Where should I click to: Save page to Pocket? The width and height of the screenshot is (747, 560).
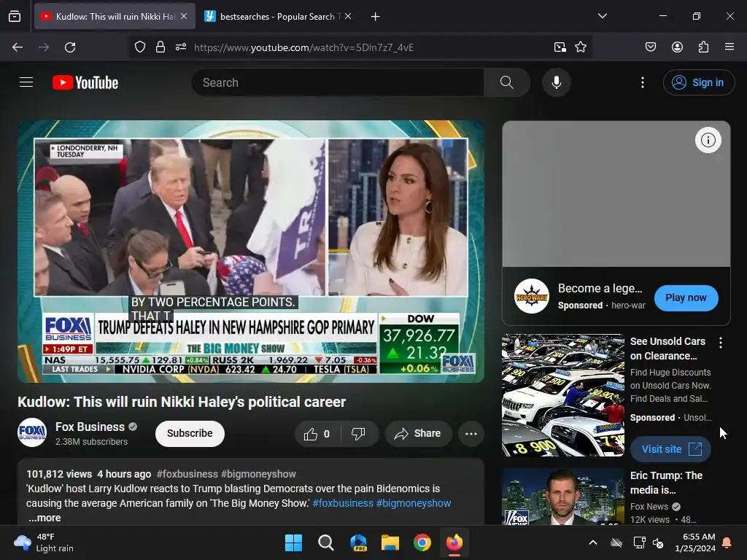click(651, 47)
